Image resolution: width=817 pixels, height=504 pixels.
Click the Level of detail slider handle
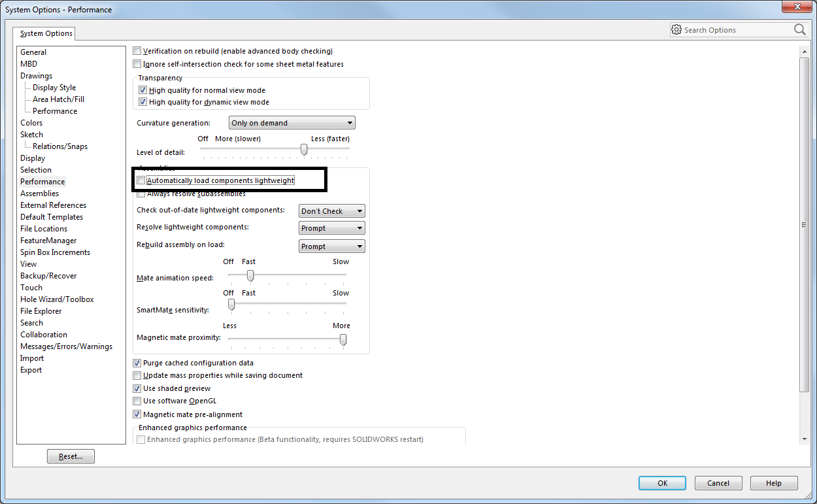[x=303, y=150]
